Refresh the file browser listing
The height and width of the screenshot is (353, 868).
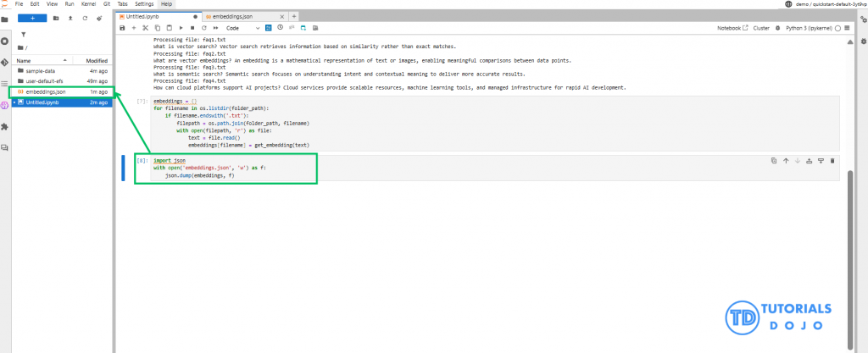pyautogui.click(x=84, y=17)
